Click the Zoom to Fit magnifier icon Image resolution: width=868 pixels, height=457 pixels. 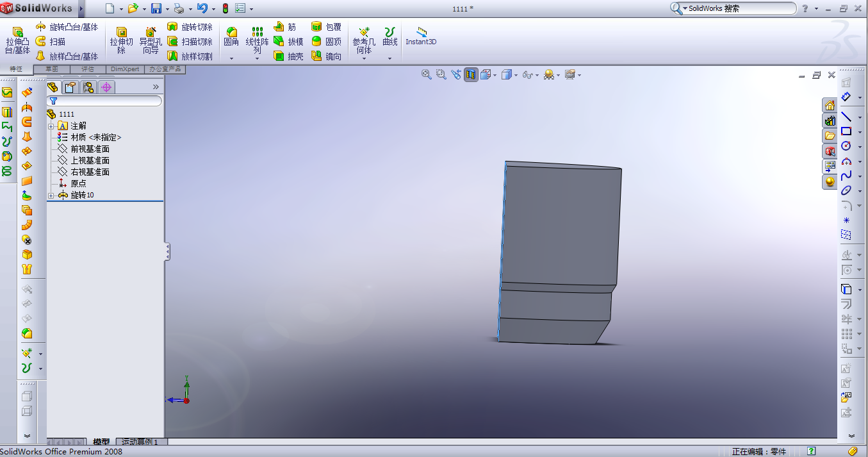click(426, 74)
